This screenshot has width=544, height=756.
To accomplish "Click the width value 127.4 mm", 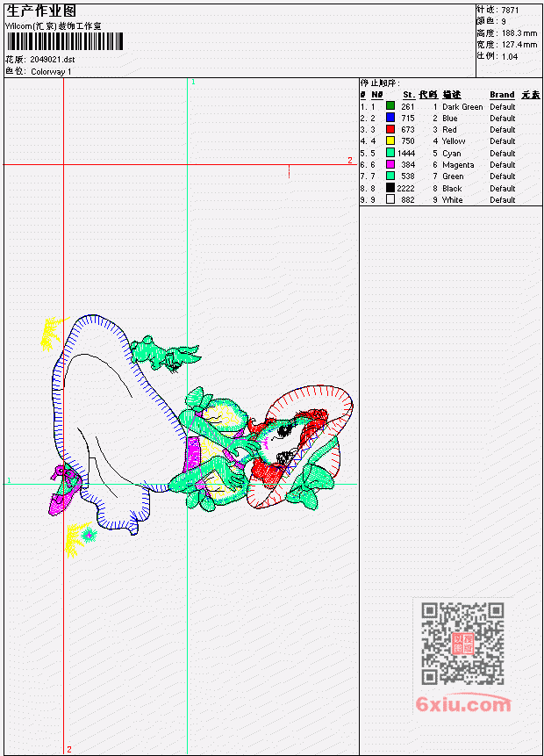I will [519, 45].
